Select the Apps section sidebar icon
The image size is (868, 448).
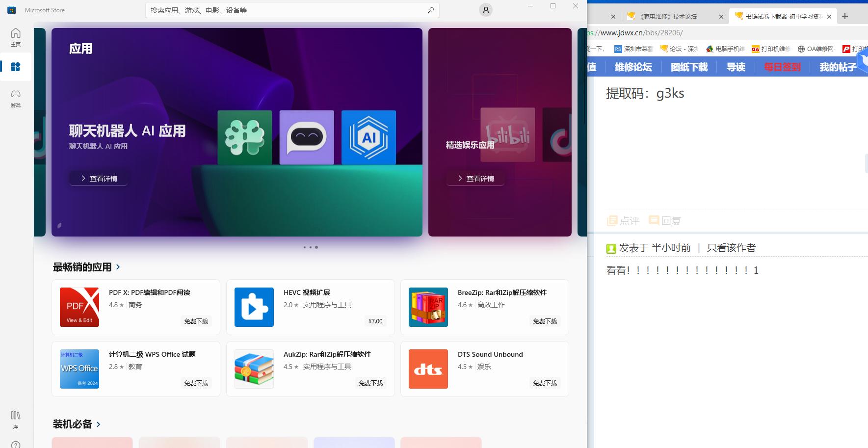pos(16,67)
